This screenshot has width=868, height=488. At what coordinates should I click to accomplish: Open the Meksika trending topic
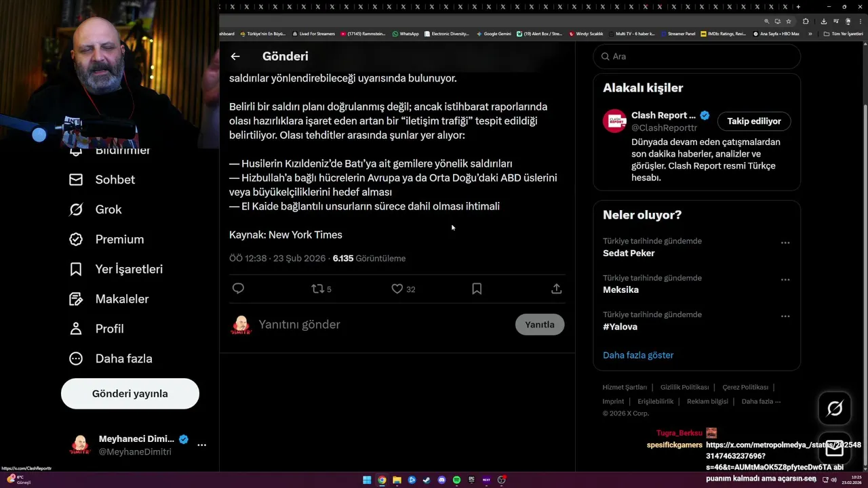click(x=620, y=289)
